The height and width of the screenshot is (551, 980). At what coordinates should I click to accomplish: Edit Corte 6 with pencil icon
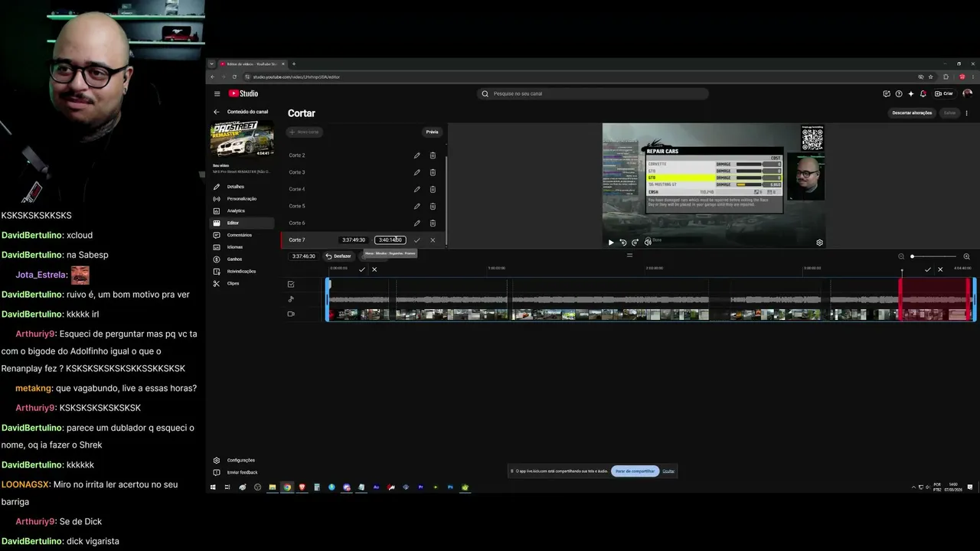pyautogui.click(x=417, y=223)
